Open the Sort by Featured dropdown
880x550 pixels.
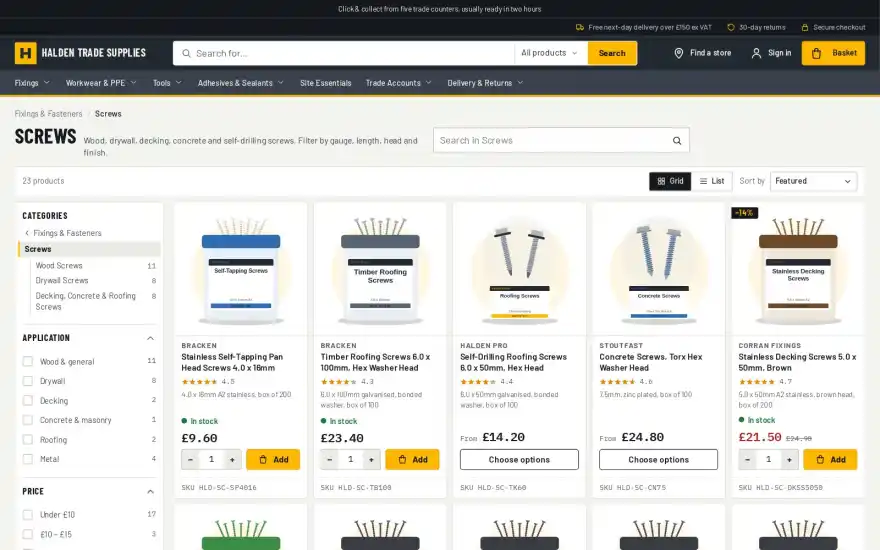tap(813, 181)
